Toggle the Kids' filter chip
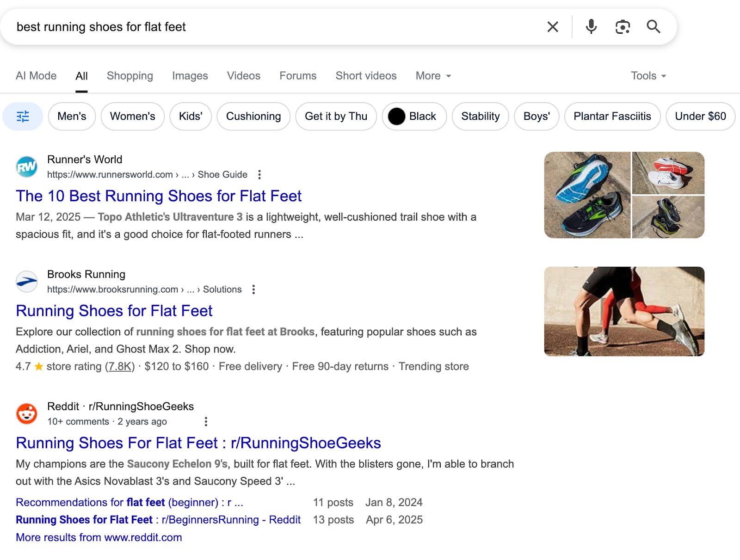740x560 pixels. (x=191, y=116)
